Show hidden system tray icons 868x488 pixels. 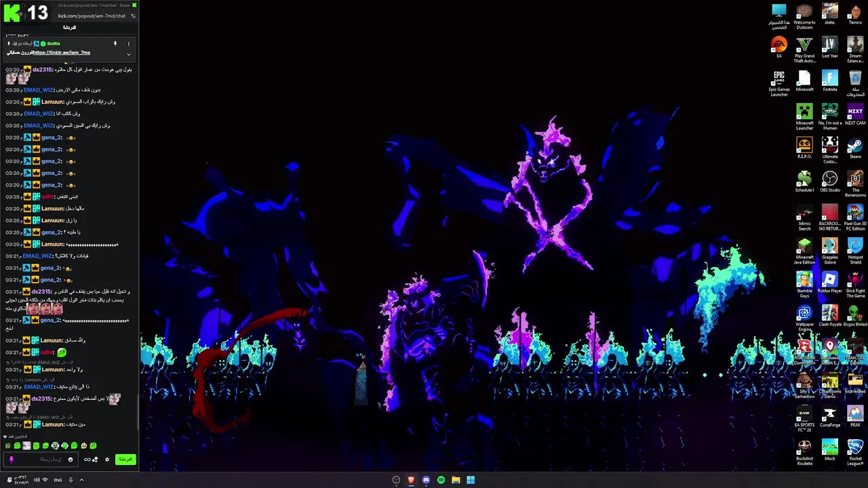81,480
